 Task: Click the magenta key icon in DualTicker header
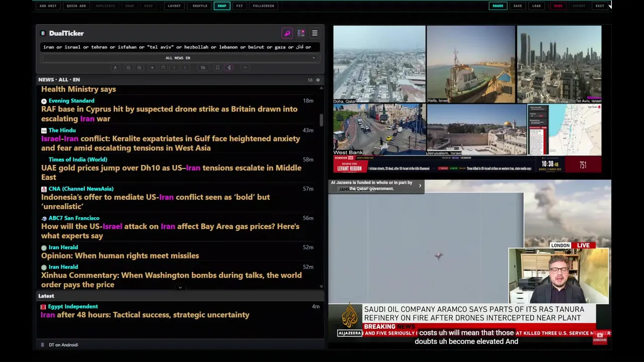(287, 33)
